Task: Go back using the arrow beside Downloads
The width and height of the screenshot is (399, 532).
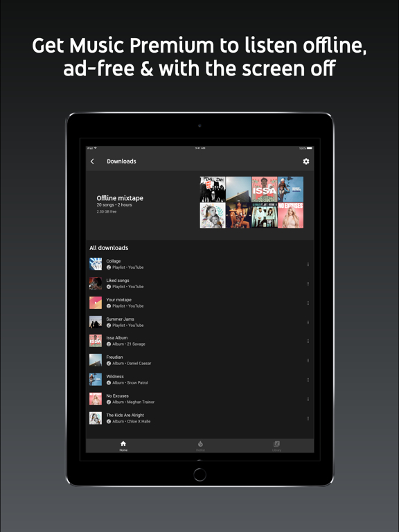Action: coord(92,161)
